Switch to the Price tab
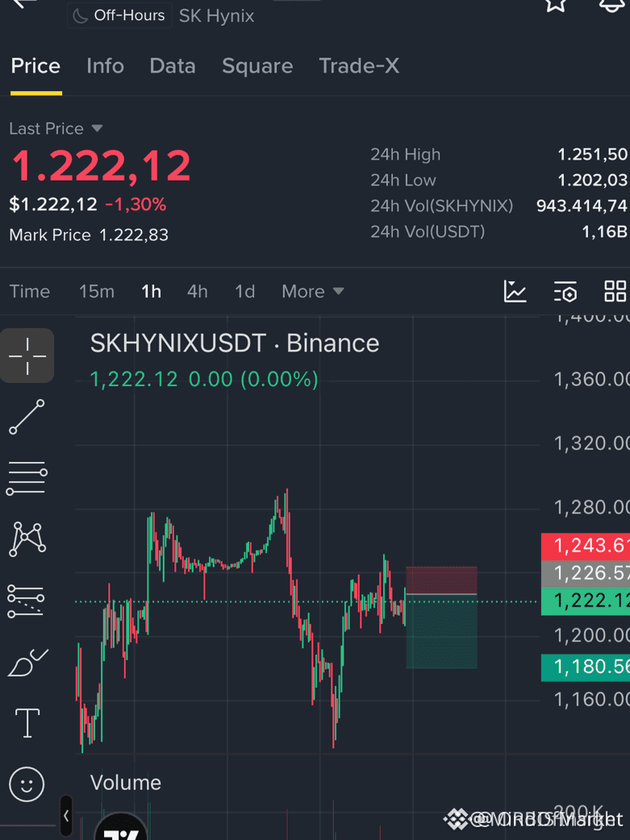This screenshot has width=630, height=840. click(35, 66)
